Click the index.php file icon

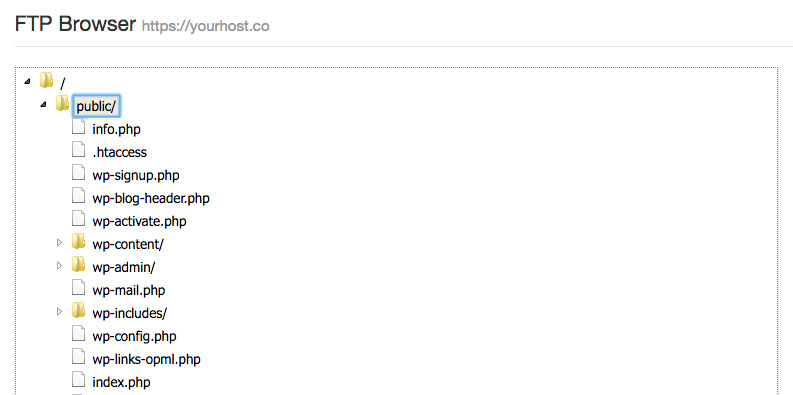coord(78,380)
